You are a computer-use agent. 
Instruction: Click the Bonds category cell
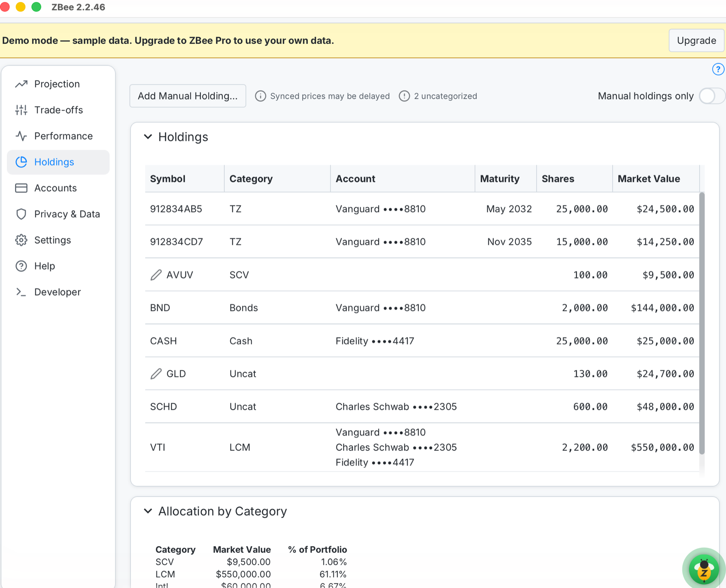coord(243,308)
